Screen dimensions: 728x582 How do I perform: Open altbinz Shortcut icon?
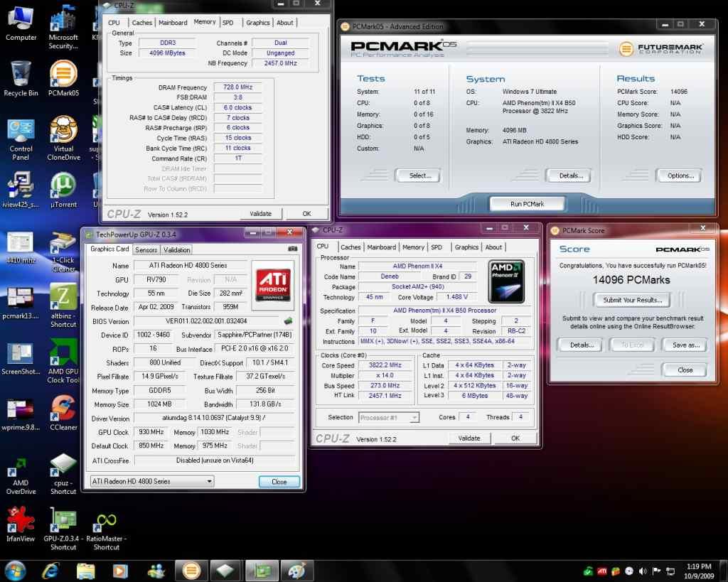click(x=63, y=305)
